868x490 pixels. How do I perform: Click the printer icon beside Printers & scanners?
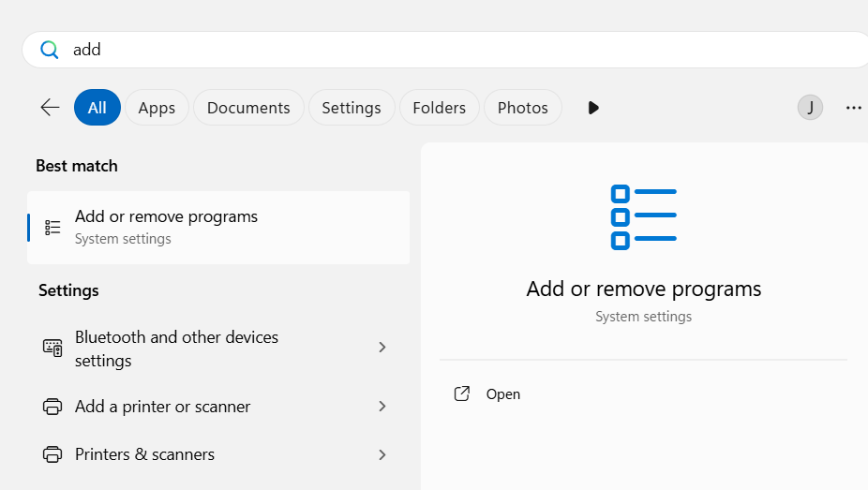[x=52, y=454]
